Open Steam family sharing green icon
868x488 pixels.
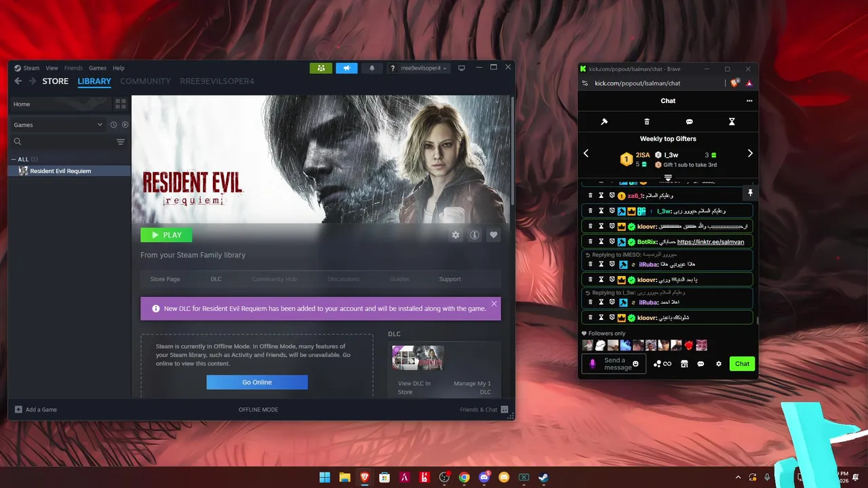[321, 68]
